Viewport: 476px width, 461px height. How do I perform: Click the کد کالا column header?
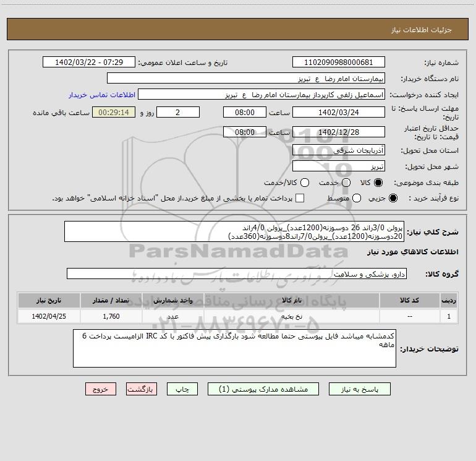[x=409, y=301]
